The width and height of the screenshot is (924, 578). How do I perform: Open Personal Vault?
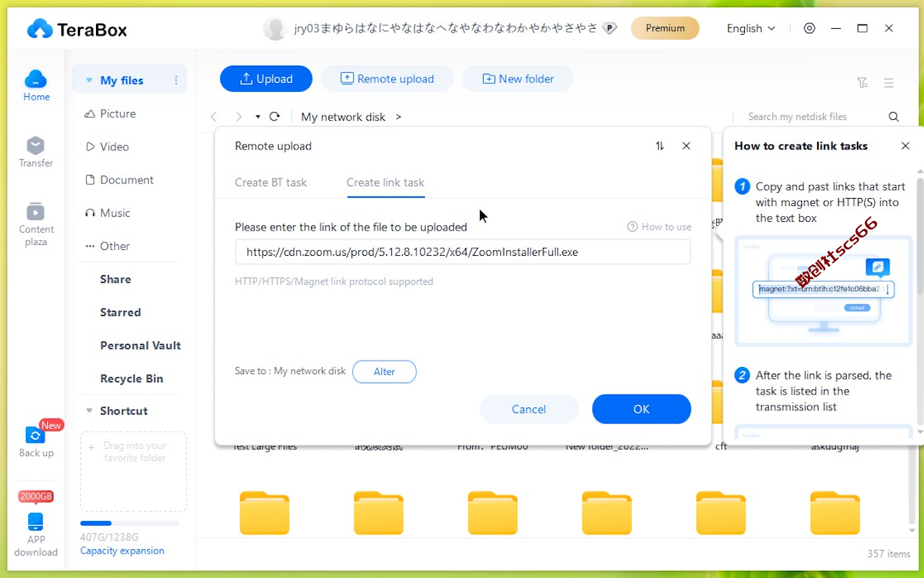140,345
